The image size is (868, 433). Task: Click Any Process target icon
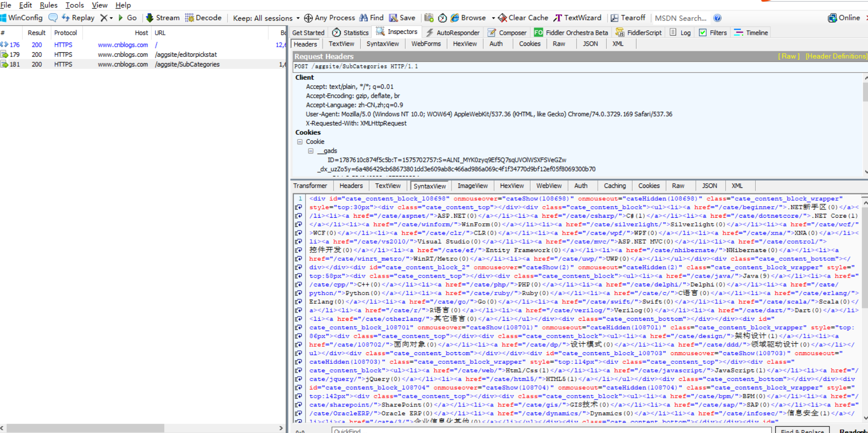[329, 18]
